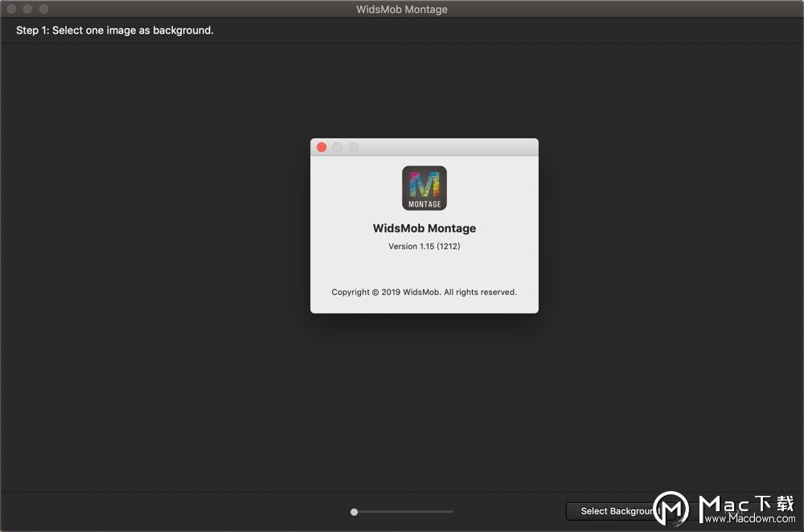Click the WidsMob Montage app icon

[x=424, y=188]
